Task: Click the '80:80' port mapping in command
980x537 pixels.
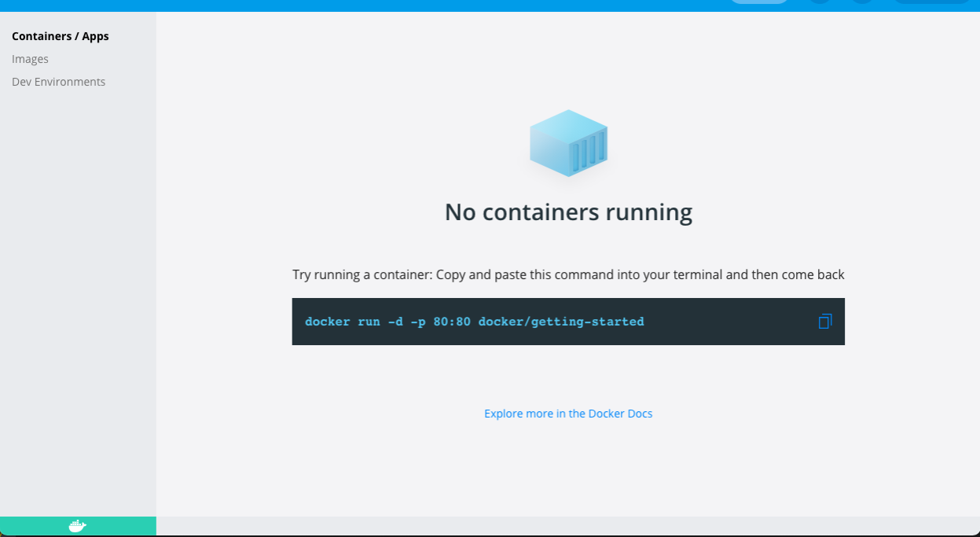Action: point(451,322)
